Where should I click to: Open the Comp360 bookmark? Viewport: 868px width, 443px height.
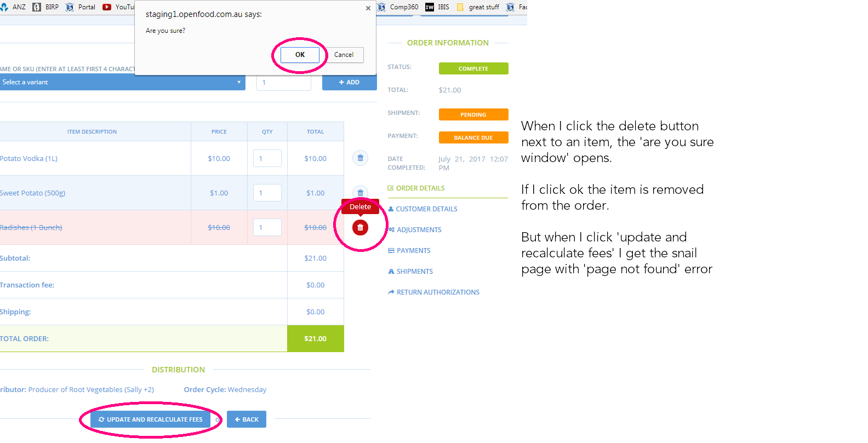pos(398,7)
